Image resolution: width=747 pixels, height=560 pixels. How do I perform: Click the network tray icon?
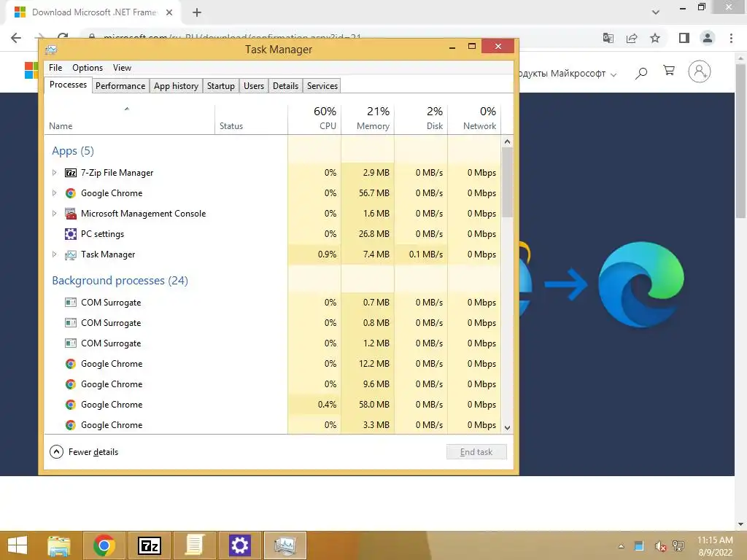[678, 545]
